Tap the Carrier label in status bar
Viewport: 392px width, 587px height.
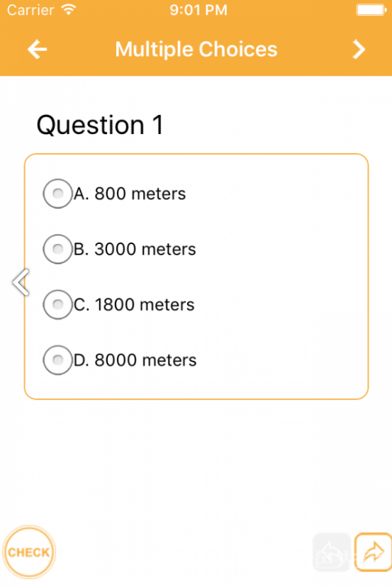coord(30,10)
